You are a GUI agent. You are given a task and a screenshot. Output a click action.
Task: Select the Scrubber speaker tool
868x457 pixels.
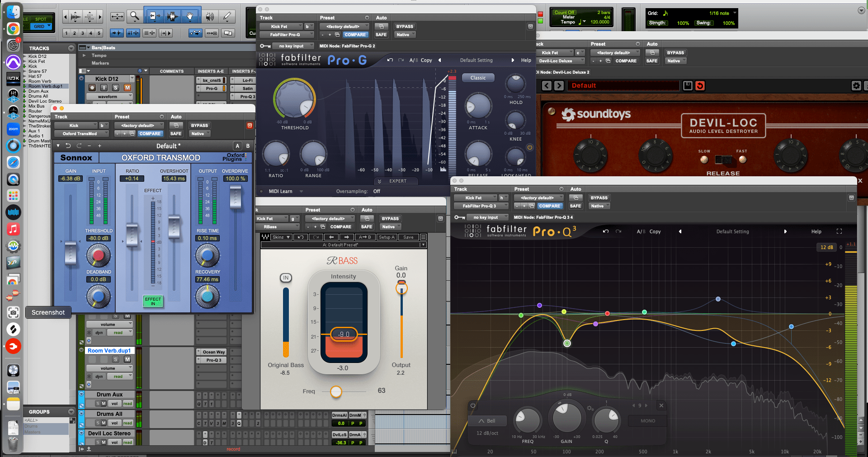(x=209, y=17)
